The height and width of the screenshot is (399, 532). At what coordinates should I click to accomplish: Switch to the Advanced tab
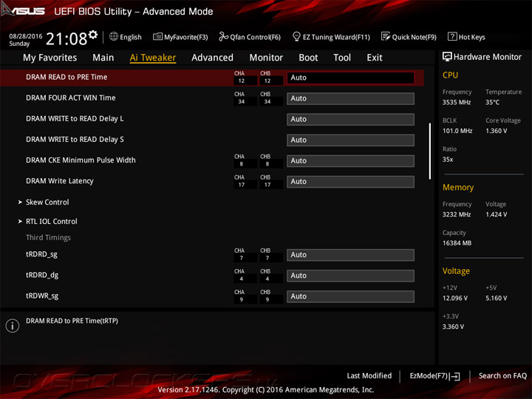tap(212, 58)
